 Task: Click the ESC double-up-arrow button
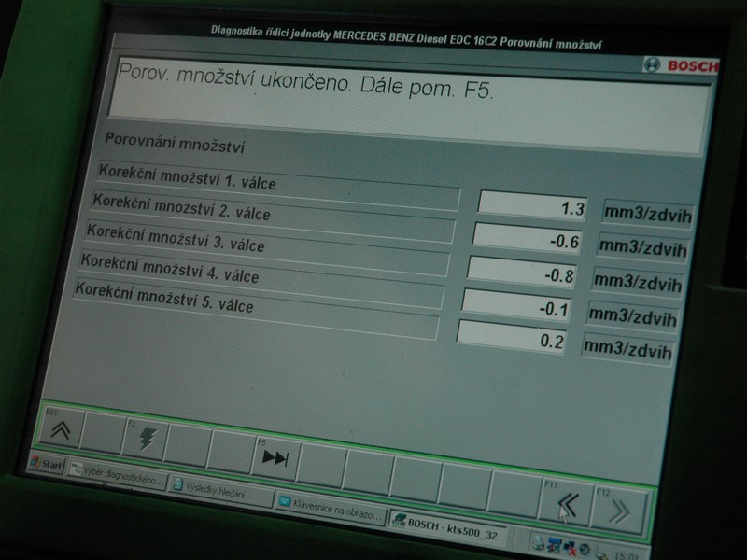(x=61, y=428)
